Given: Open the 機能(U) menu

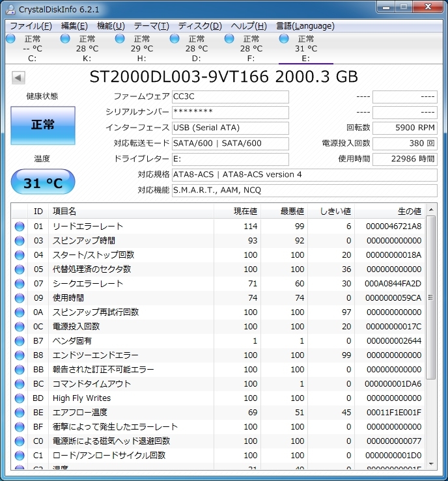Looking at the screenshot, I should 111,26.
